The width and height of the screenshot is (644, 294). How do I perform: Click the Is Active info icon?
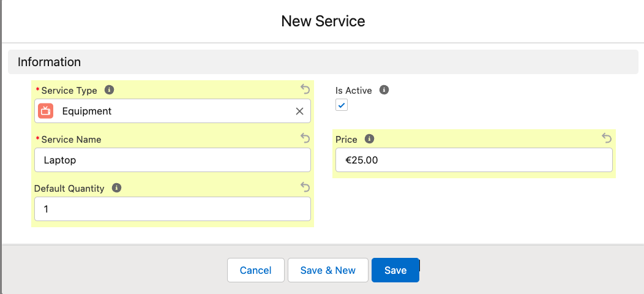384,90
